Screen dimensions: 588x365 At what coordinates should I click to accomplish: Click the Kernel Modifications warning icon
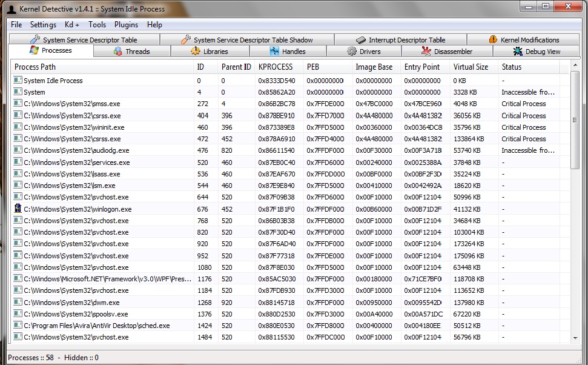(x=493, y=40)
